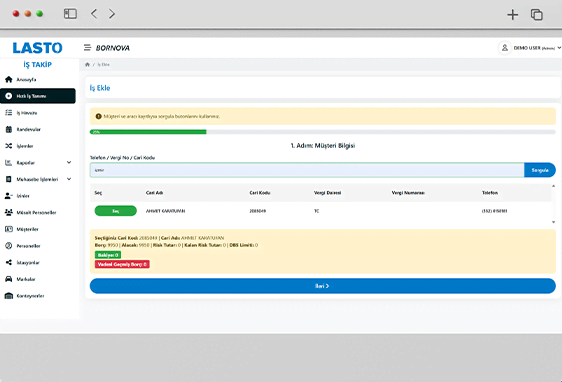
Task: Open Markalar car icon in sidebar
Action: point(9,279)
